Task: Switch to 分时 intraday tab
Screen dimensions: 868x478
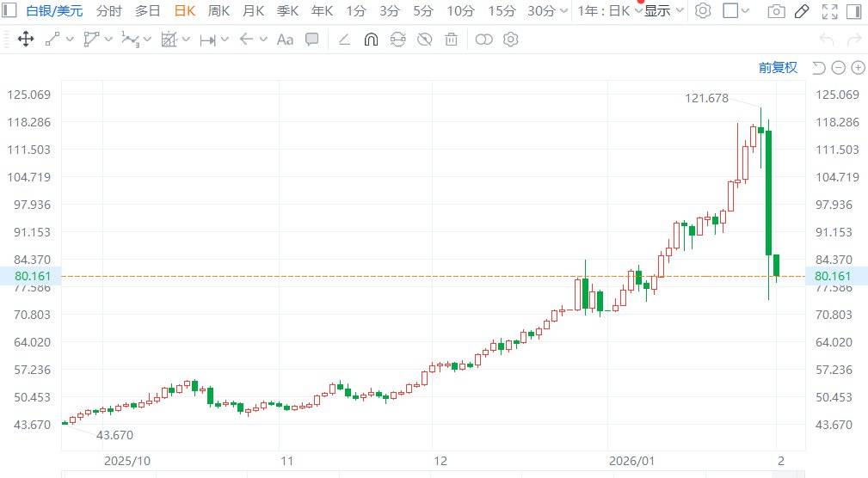Action: coord(108,11)
